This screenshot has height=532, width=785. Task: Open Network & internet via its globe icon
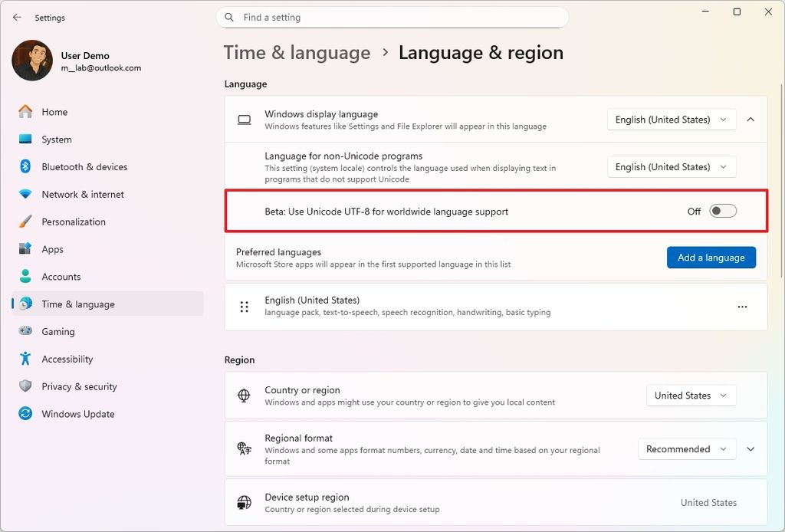point(25,194)
